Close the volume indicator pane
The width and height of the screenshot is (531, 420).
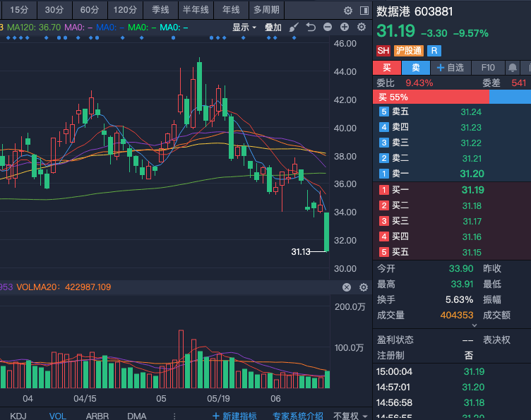tap(347, 287)
